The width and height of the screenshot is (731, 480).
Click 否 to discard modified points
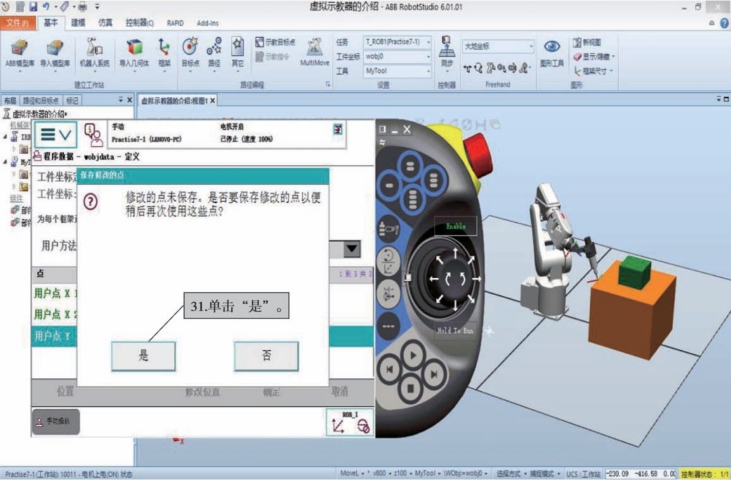coord(266,356)
